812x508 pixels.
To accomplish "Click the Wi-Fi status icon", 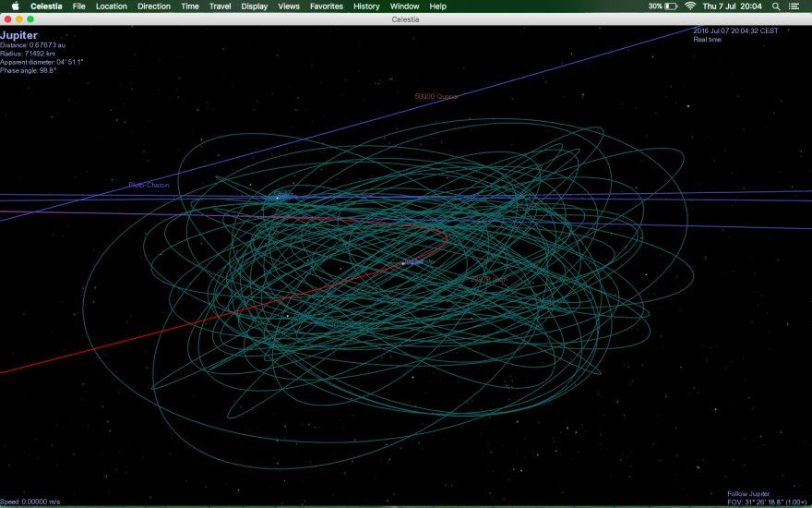I will point(690,6).
